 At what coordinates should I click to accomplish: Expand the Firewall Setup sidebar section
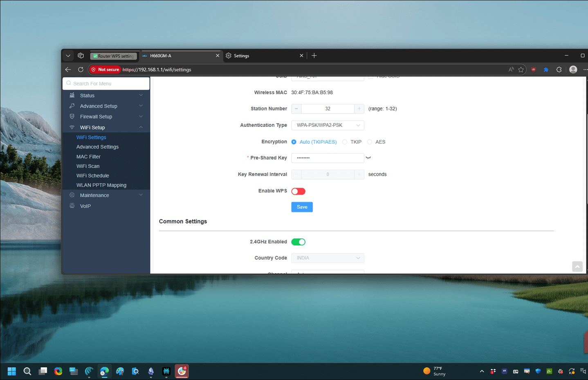(106, 117)
